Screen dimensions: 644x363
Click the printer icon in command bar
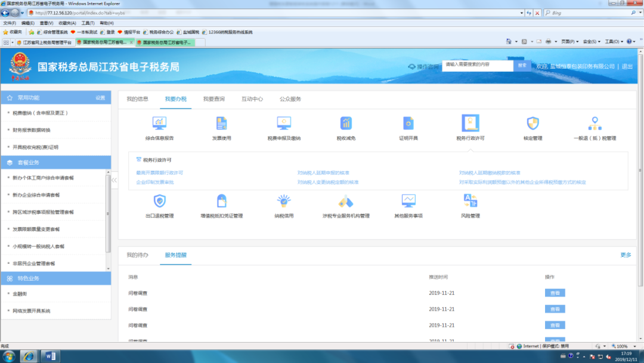coord(548,42)
